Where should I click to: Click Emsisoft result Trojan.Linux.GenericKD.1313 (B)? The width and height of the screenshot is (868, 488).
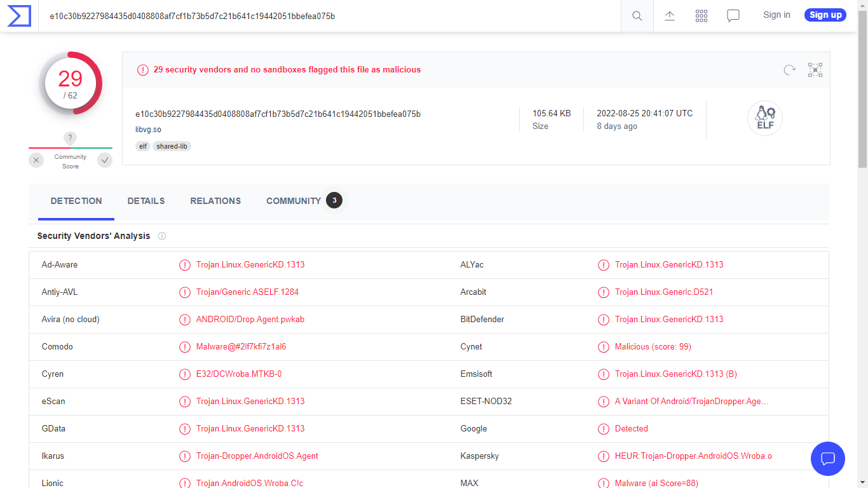tap(676, 374)
